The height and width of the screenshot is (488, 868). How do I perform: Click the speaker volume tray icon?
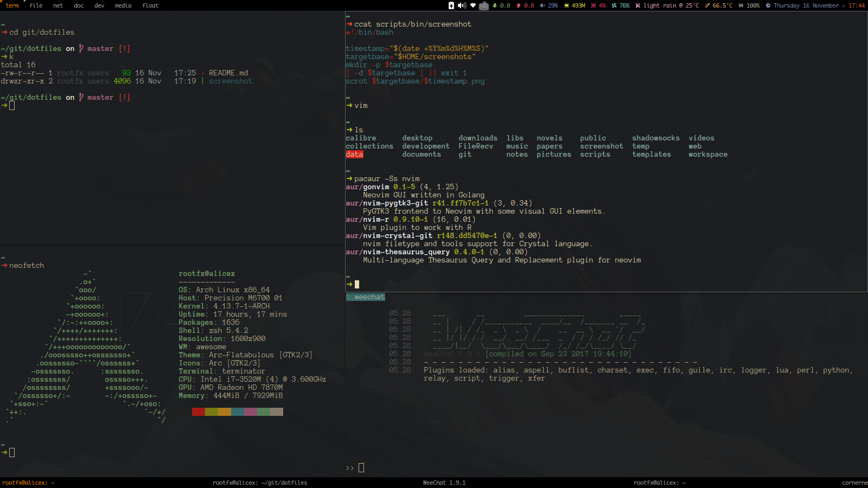pos(462,5)
